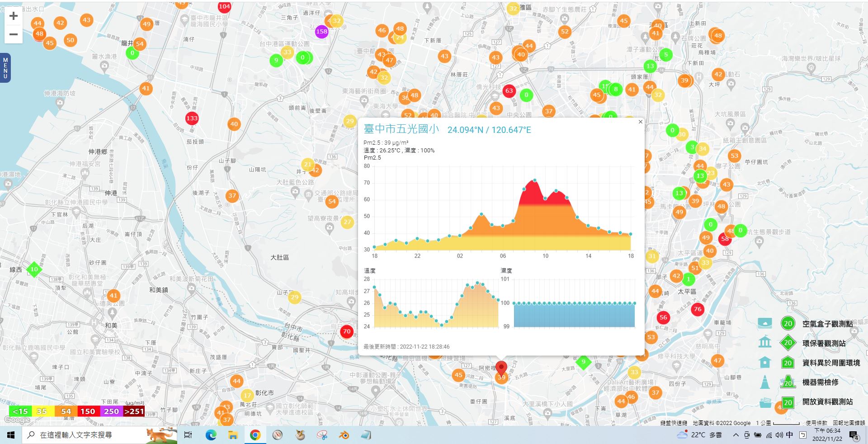Click the coordinates 24.094°N / 120.647°E
Screen dimensions: 868x444
pos(489,130)
